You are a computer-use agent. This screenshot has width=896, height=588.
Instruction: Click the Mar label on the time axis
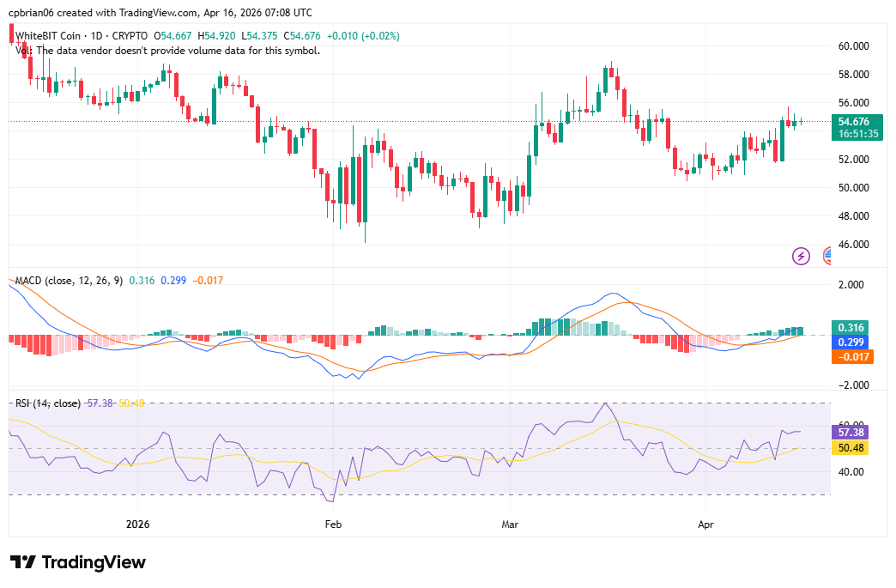(x=511, y=524)
